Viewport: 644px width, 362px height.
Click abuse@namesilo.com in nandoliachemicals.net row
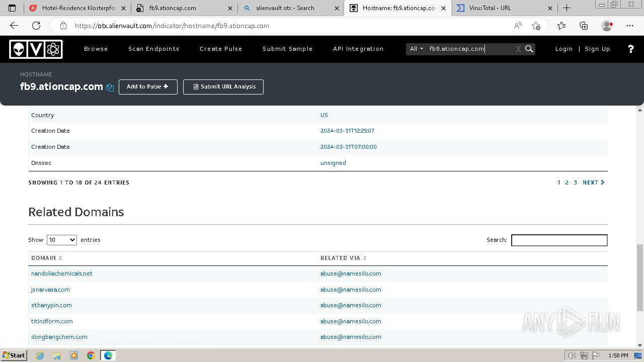click(351, 274)
